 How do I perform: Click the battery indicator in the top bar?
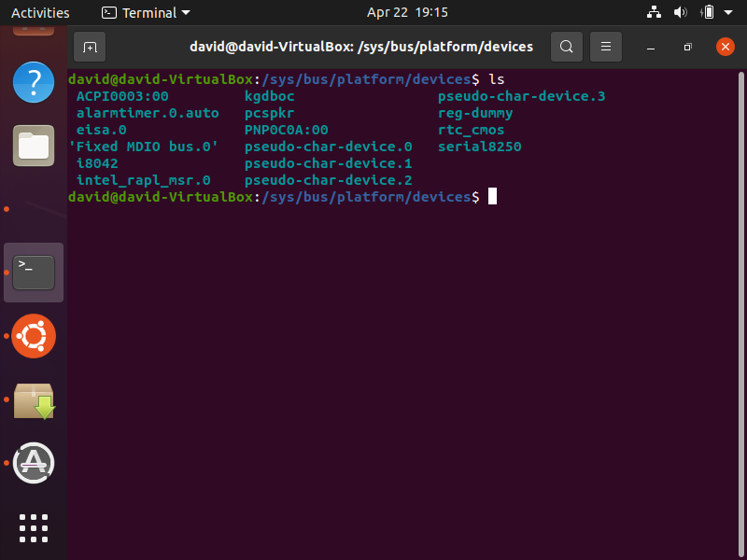point(706,12)
